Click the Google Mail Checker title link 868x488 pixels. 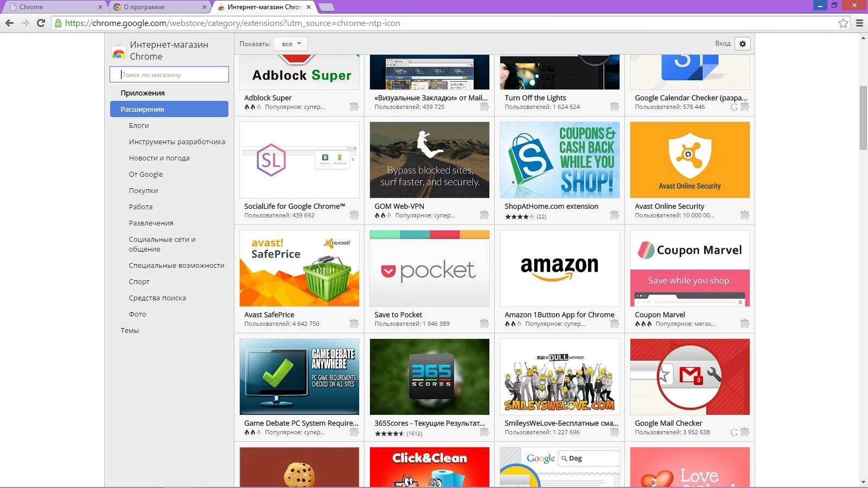pyautogui.click(x=668, y=423)
